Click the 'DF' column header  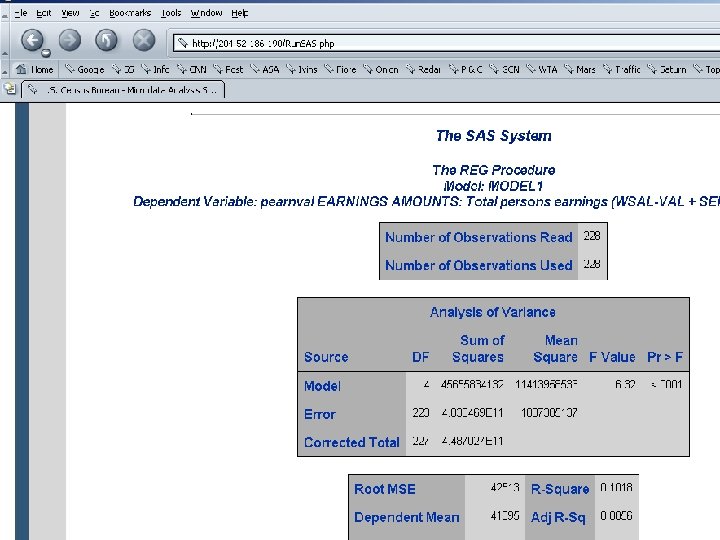(x=421, y=357)
